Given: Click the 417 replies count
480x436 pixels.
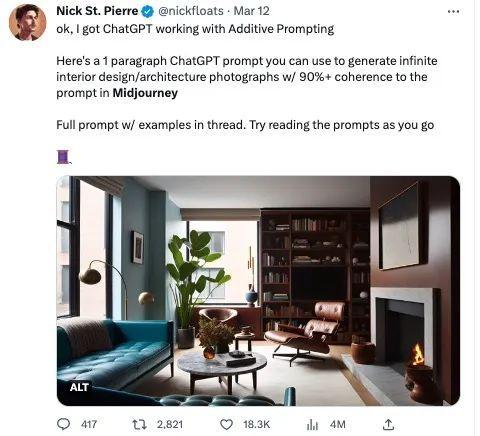Looking at the screenshot, I should pyautogui.click(x=89, y=424).
